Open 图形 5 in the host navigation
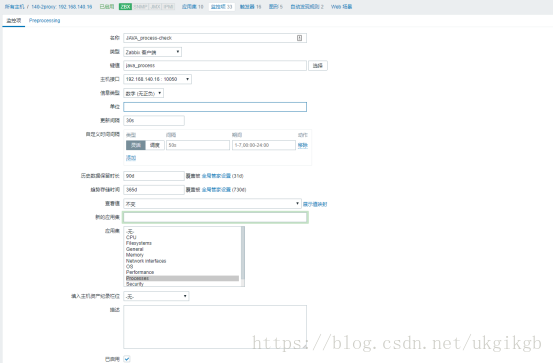This screenshot has height=363, width=553. (275, 7)
